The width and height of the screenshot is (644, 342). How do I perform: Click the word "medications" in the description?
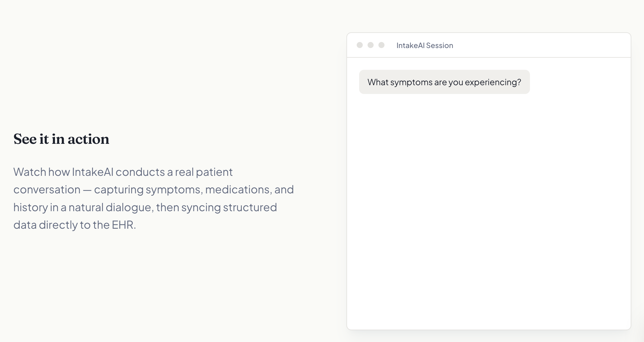coord(237,189)
